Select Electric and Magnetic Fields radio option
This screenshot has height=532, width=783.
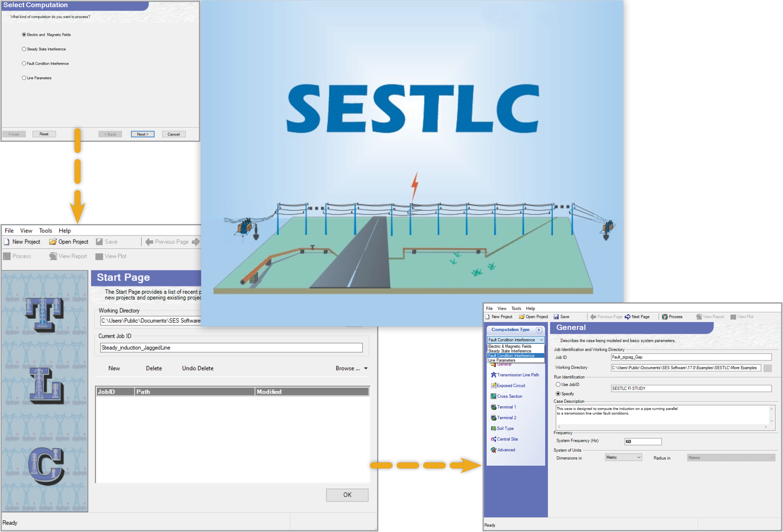click(24, 35)
